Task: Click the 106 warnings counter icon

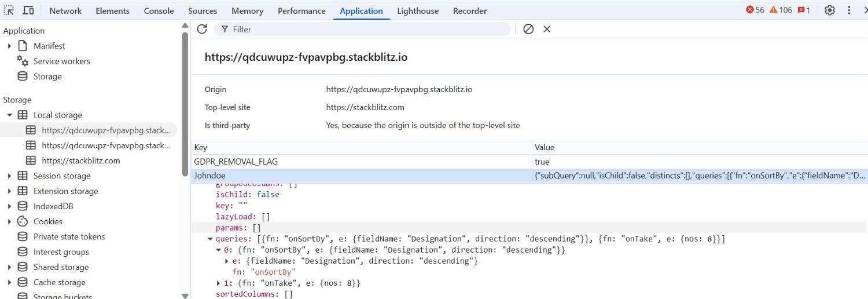Action: pyautogui.click(x=781, y=10)
